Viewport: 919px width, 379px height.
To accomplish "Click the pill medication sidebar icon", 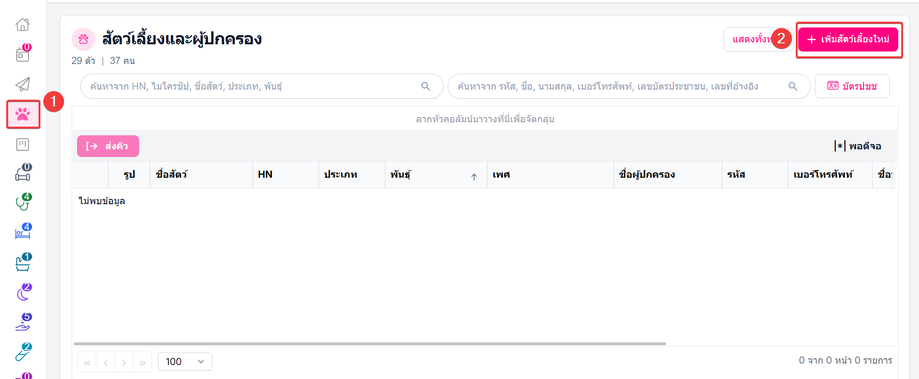I will (x=22, y=352).
